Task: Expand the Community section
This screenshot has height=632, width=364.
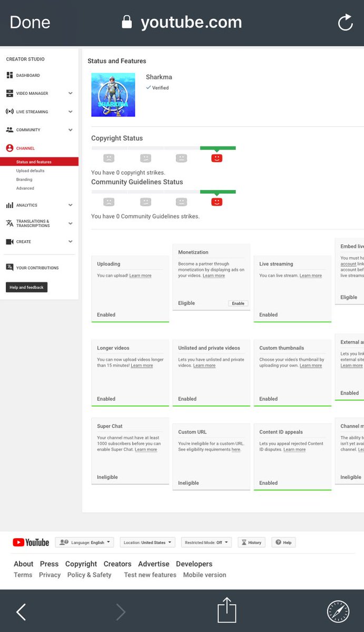Action: pos(71,130)
